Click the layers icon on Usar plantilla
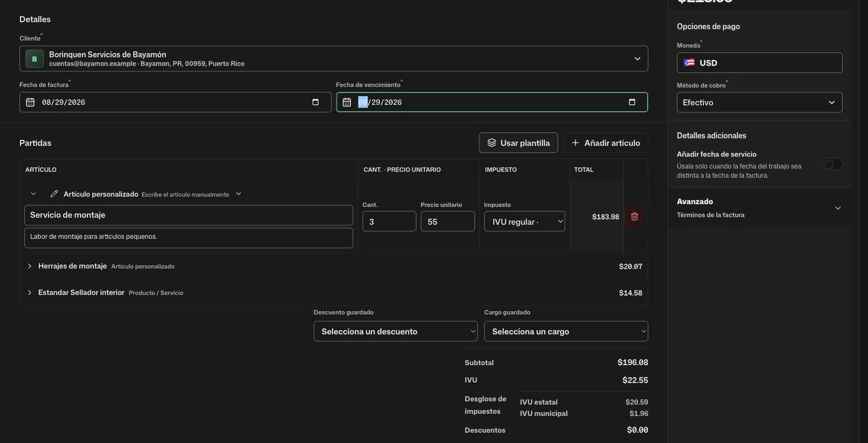This screenshot has height=443, width=868. coord(492,143)
